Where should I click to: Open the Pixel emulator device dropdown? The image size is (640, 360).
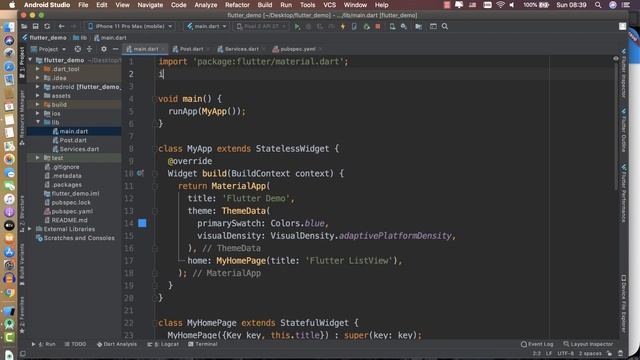(261, 27)
